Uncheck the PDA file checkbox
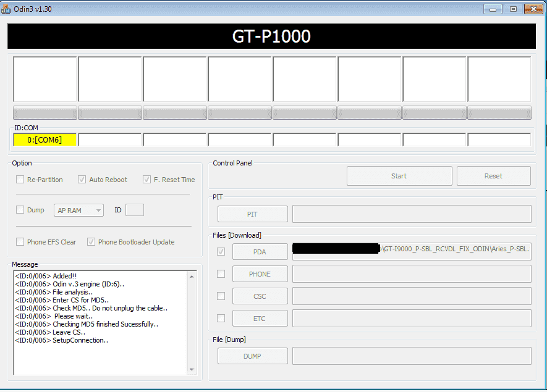 point(221,252)
